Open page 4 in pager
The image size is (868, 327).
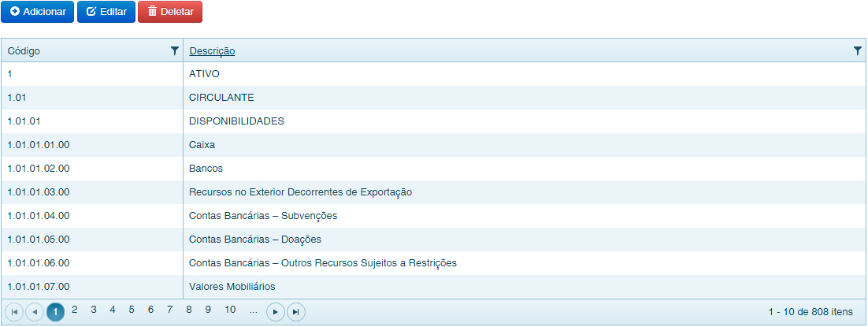pyautogui.click(x=113, y=309)
